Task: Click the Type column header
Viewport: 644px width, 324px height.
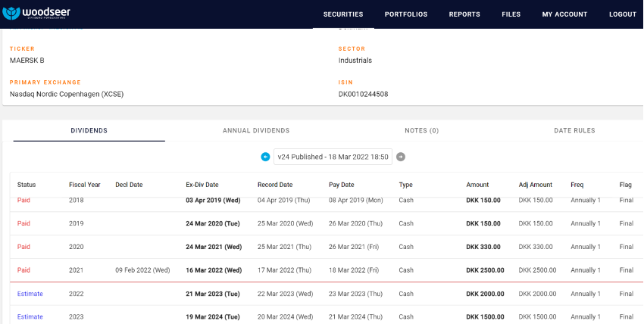Action: pos(406,185)
